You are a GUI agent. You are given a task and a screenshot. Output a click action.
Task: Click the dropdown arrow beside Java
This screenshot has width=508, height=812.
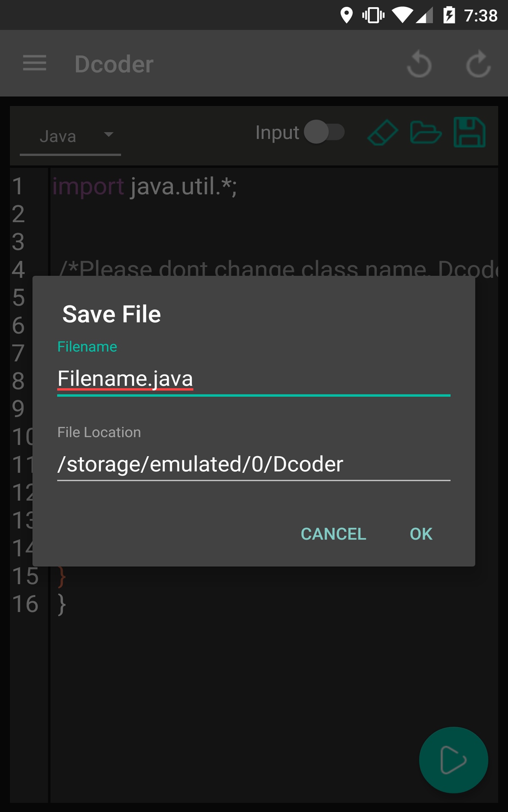tap(109, 134)
